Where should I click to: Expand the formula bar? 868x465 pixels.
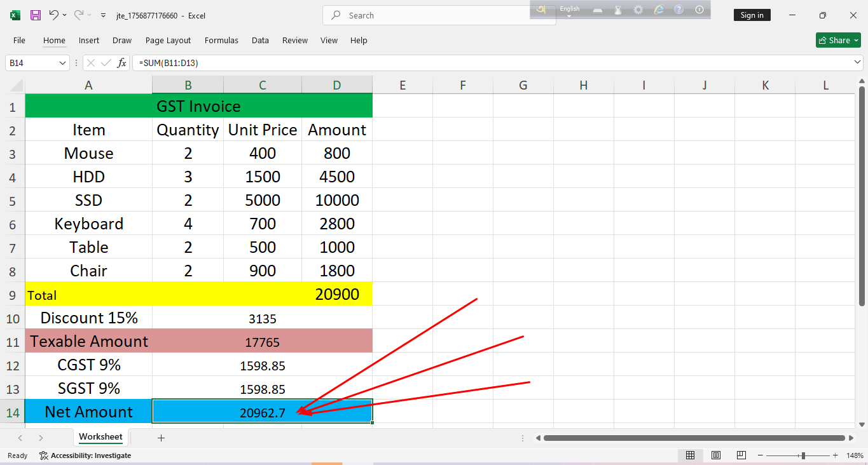pos(857,63)
